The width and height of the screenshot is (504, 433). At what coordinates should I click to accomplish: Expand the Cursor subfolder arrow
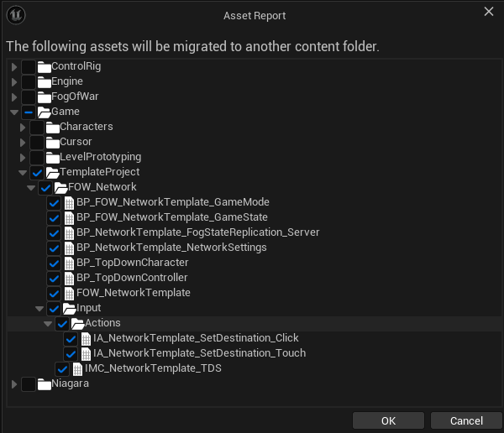23,143
